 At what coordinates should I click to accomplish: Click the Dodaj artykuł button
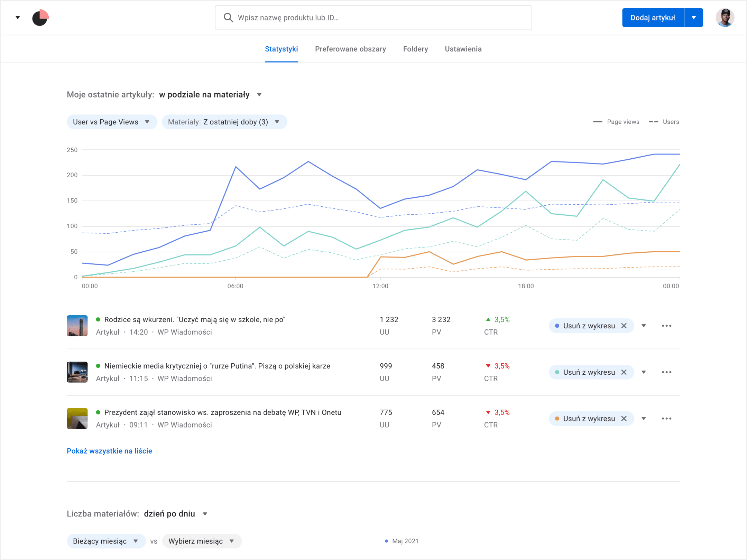(x=653, y=18)
